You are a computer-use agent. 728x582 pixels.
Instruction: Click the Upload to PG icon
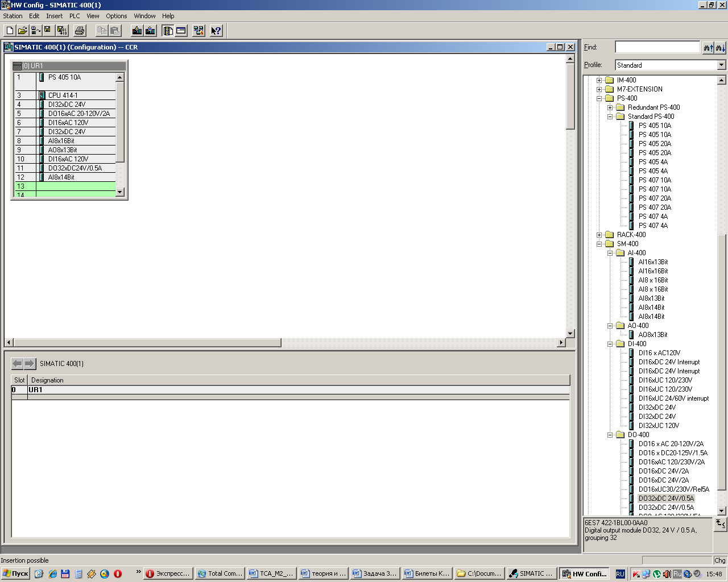pyautogui.click(x=150, y=31)
